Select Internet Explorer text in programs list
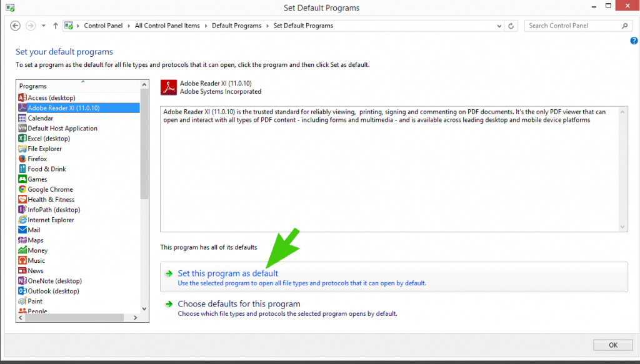Screen dimensions: 640x364 51,220
